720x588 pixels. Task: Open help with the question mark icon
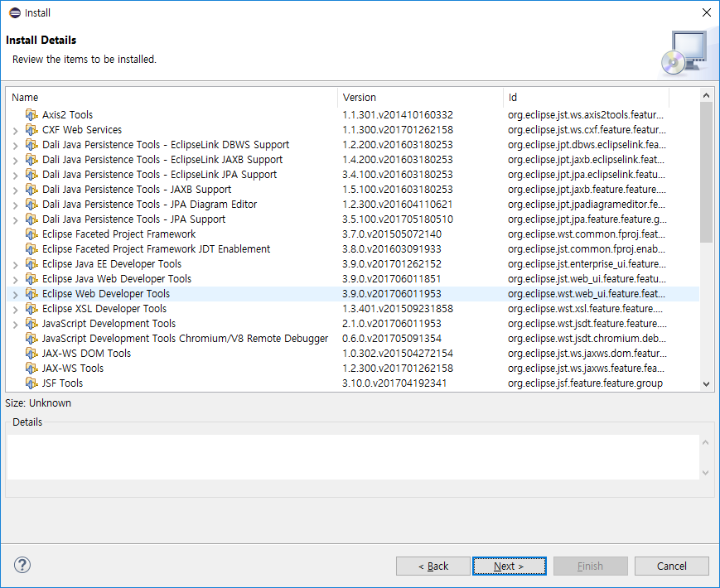[x=22, y=565]
